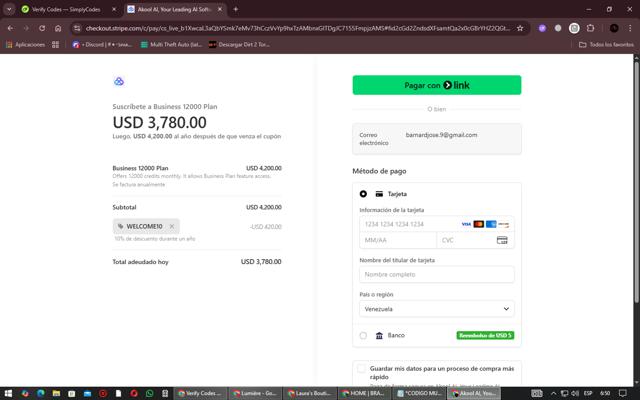Screen dimensions: 640x400
Task: Click Business 12000 Plan line item text
Action: coord(140,168)
